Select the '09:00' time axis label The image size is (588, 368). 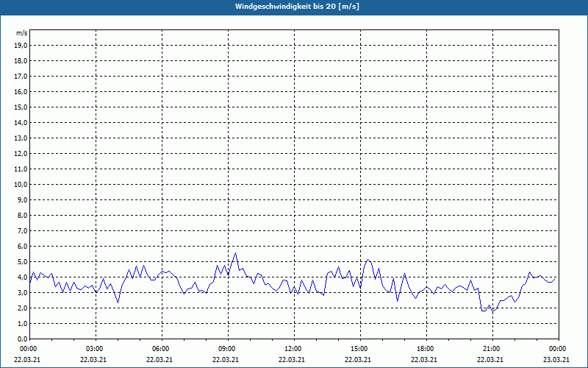click(228, 349)
